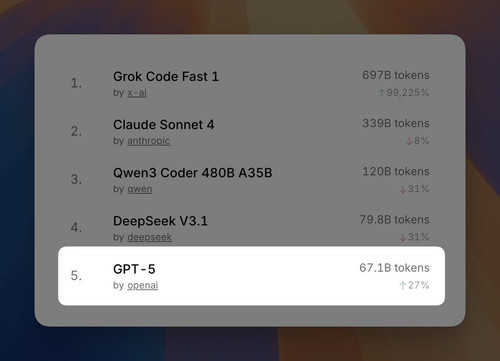Open the openai provider link
500x361 pixels.
pyautogui.click(x=142, y=286)
